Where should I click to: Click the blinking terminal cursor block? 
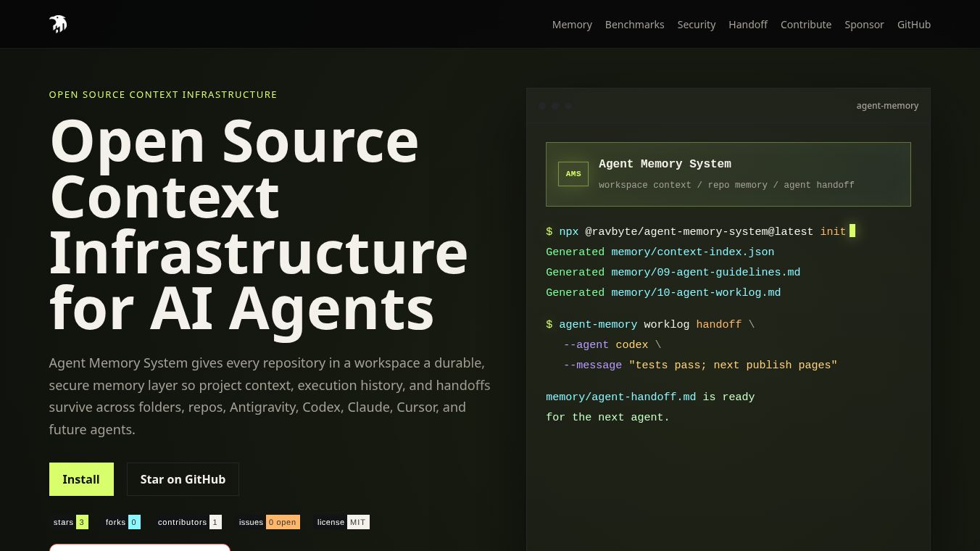pos(852,231)
